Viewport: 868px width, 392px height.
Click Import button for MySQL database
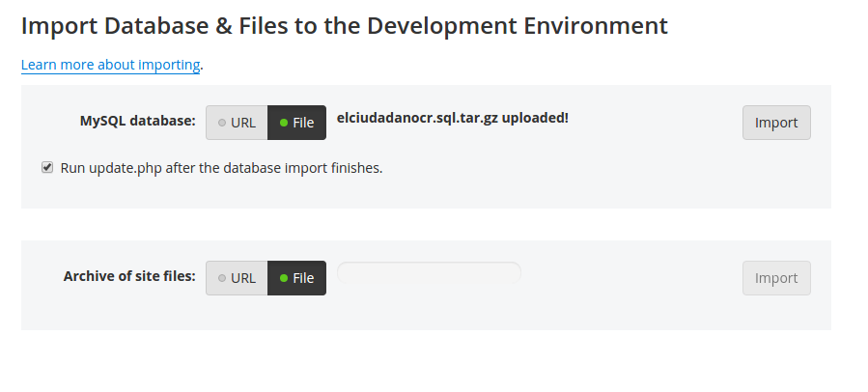tap(776, 123)
